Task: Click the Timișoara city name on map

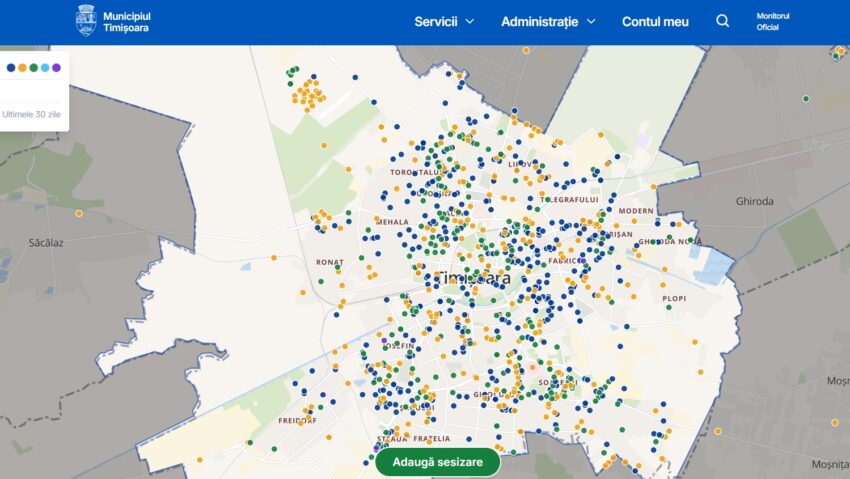Action: pos(474,278)
